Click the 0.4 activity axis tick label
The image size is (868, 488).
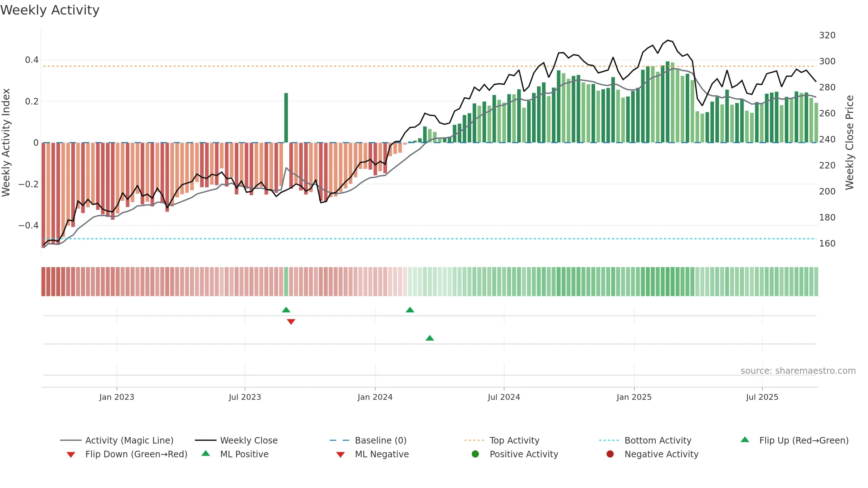click(x=32, y=60)
